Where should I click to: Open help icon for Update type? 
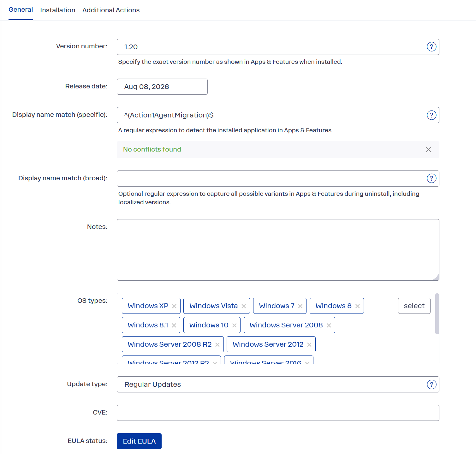(x=431, y=384)
